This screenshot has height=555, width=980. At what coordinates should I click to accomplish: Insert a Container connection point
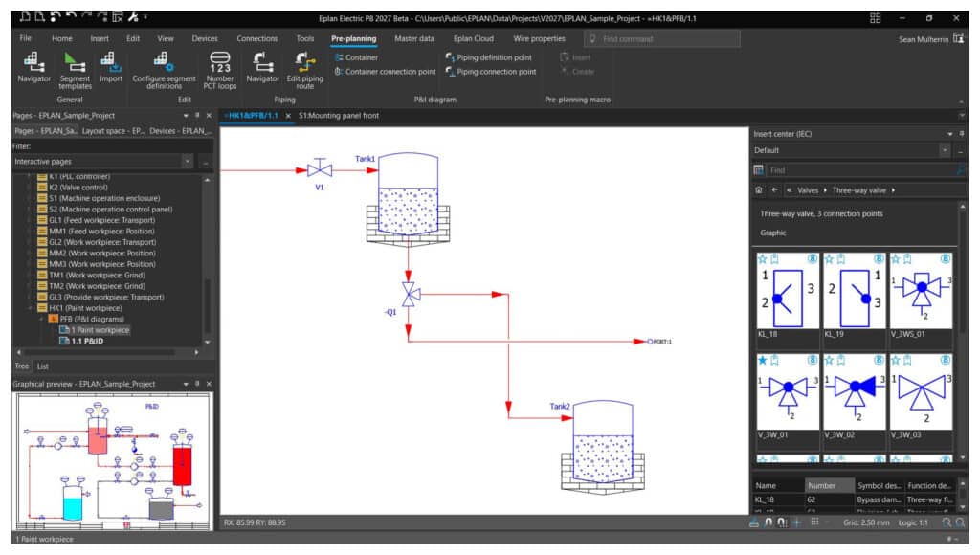point(385,72)
